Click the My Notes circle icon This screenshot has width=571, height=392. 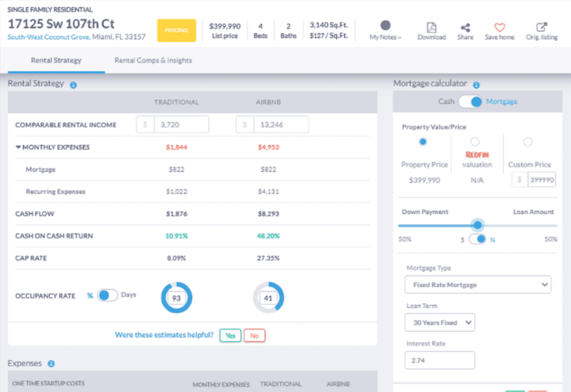pos(386,25)
